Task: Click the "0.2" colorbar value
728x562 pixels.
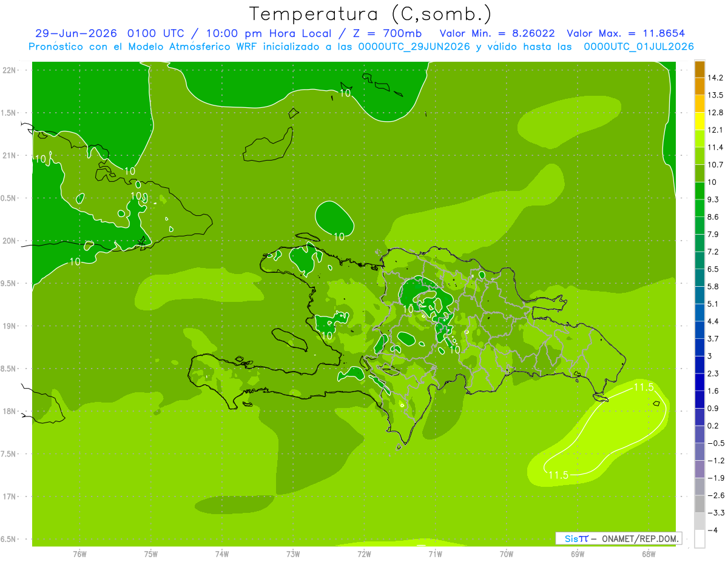Action: coord(713,426)
